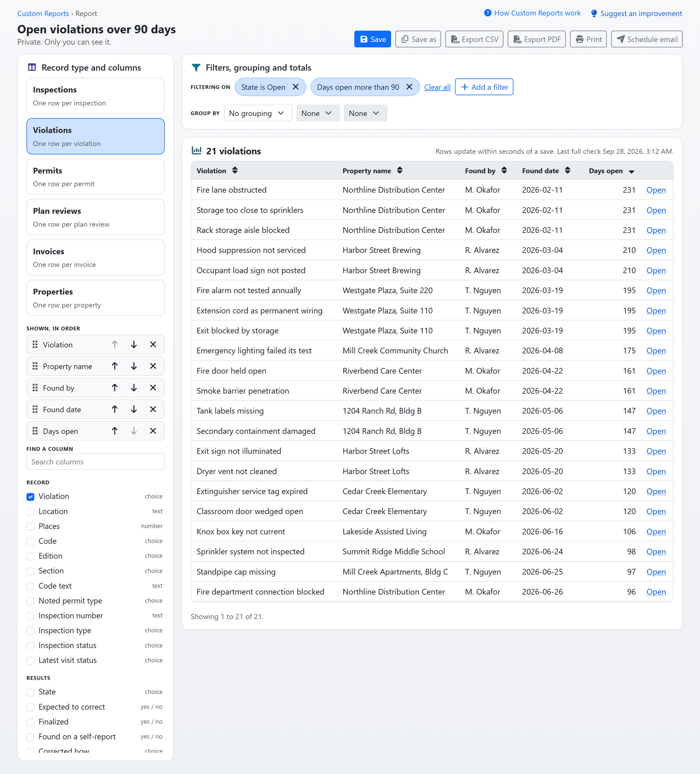The image size is (700, 774).
Task: Click the help icon for Custom Reports
Action: (x=488, y=13)
